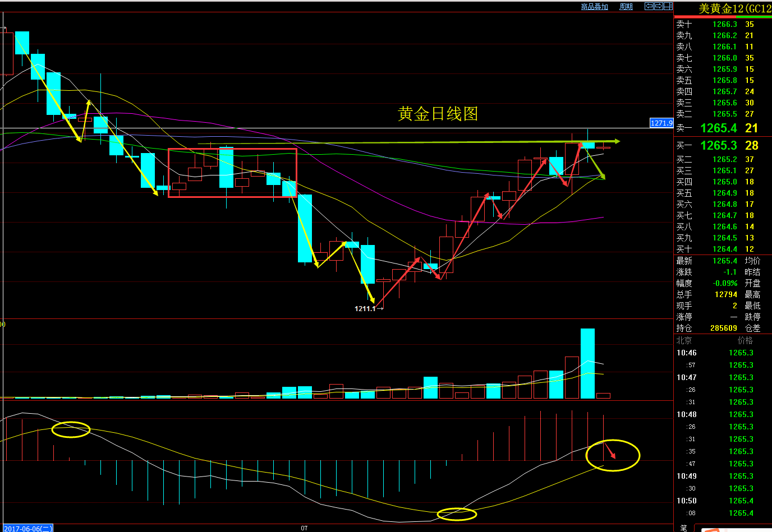
Task: Click the 现手 current volume label
Action: point(684,306)
